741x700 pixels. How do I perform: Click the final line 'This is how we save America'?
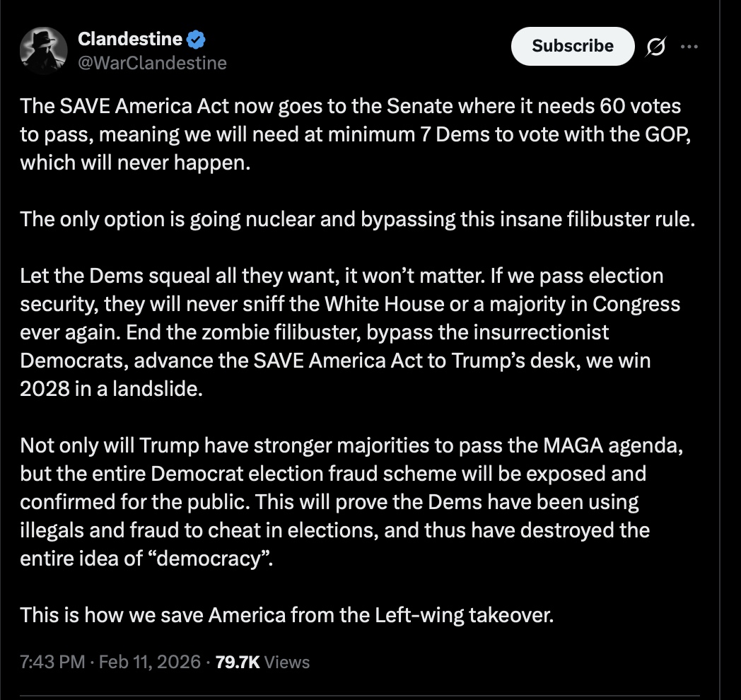[x=286, y=614]
